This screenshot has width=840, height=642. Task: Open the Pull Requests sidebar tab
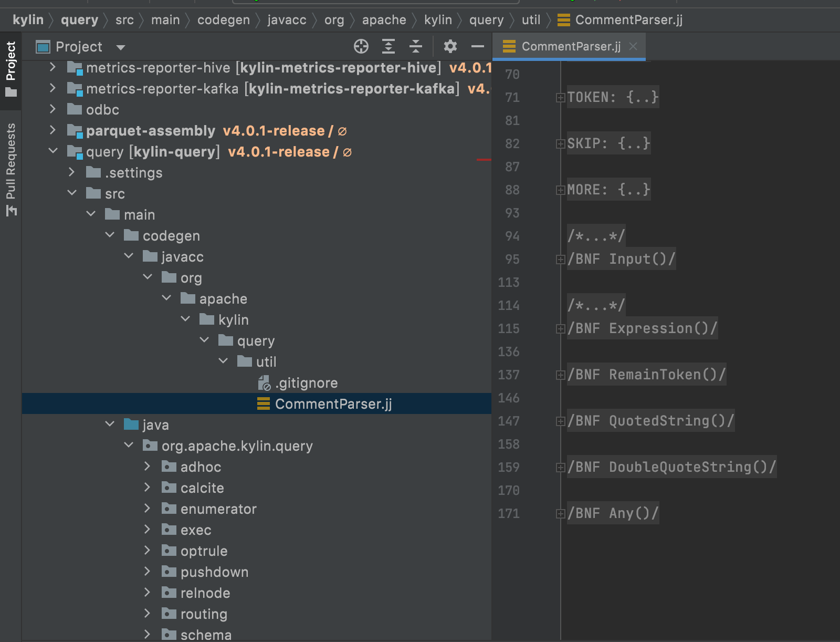pyautogui.click(x=10, y=169)
